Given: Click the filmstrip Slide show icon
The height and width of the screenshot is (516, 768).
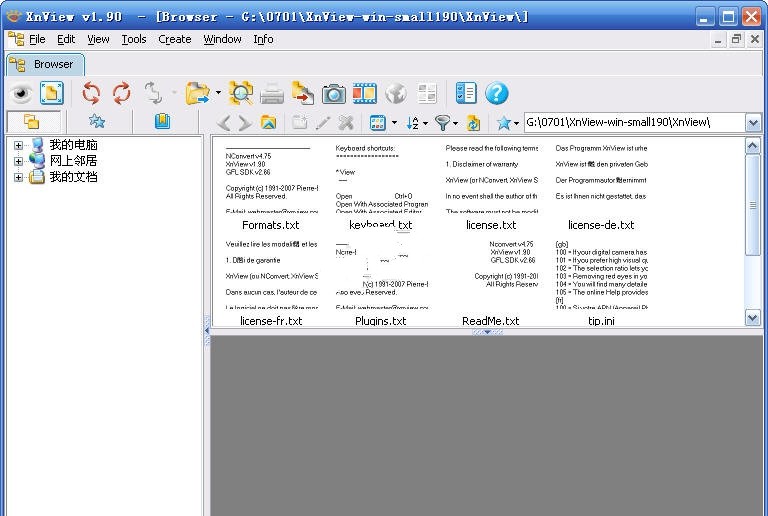Looking at the screenshot, I should [364, 93].
